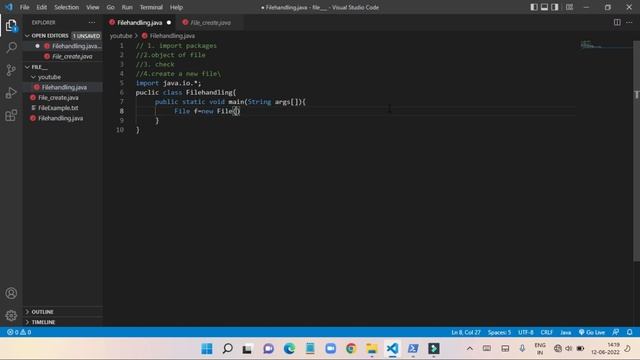
Task: Open errors and warnings in status bar
Action: pyautogui.click(x=19, y=332)
